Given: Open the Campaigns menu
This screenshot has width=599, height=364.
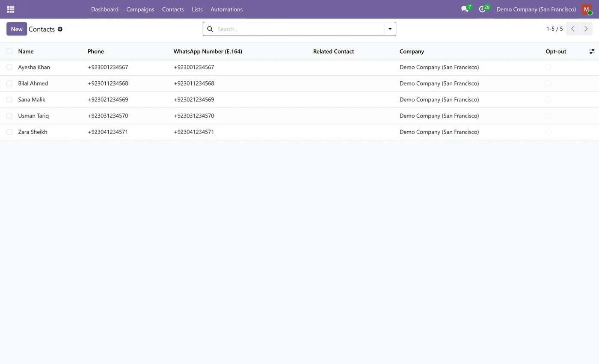Looking at the screenshot, I should [140, 9].
